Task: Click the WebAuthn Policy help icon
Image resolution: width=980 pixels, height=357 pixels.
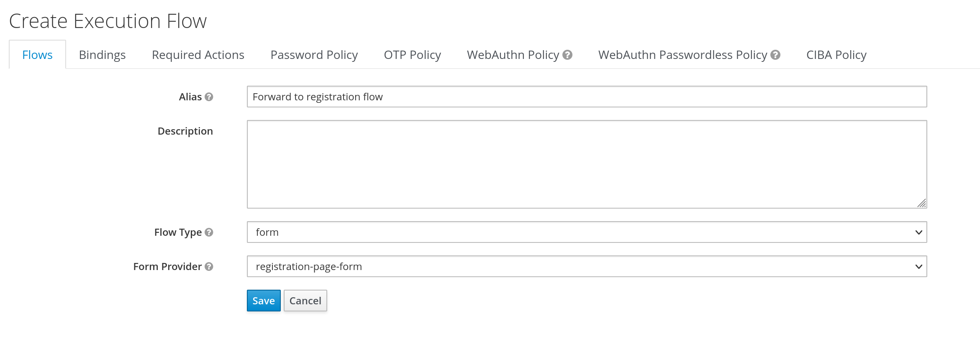Action: (568, 55)
